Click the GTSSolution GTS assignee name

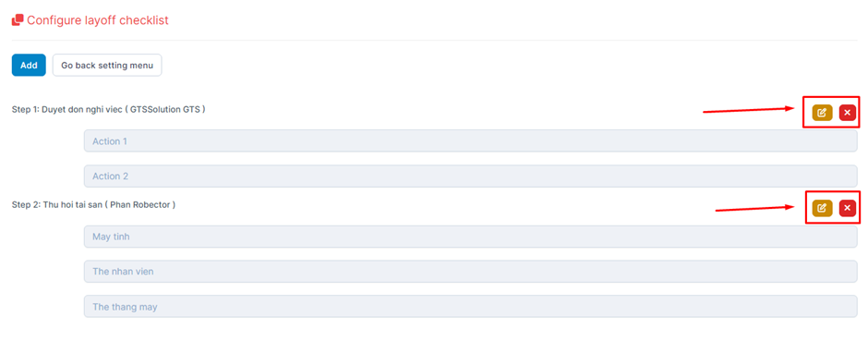(x=165, y=110)
